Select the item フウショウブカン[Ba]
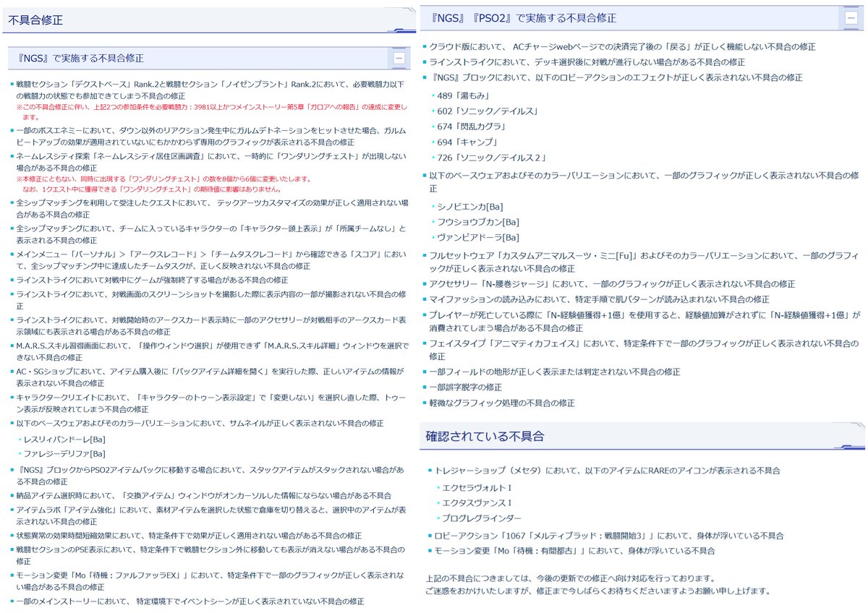 tap(478, 222)
